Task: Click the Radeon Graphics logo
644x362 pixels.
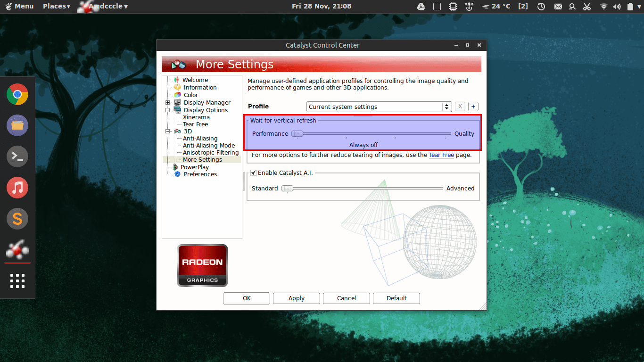Action: pos(202,265)
